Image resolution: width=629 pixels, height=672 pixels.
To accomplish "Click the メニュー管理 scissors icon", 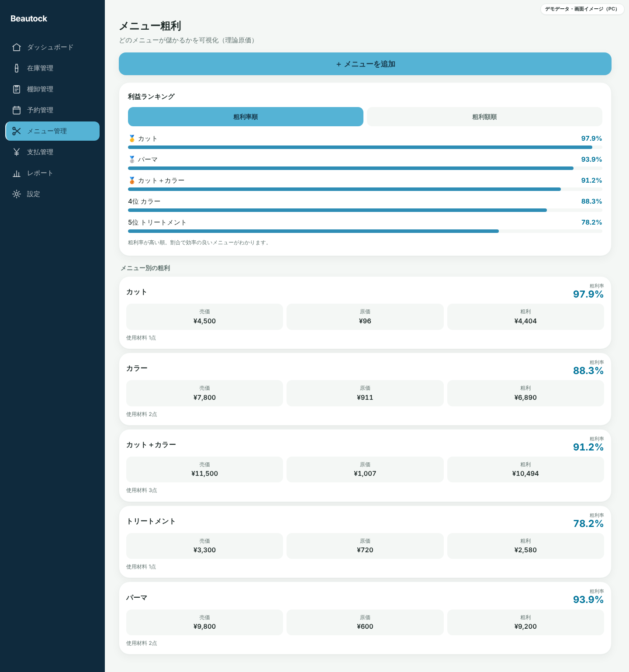I will point(17,131).
